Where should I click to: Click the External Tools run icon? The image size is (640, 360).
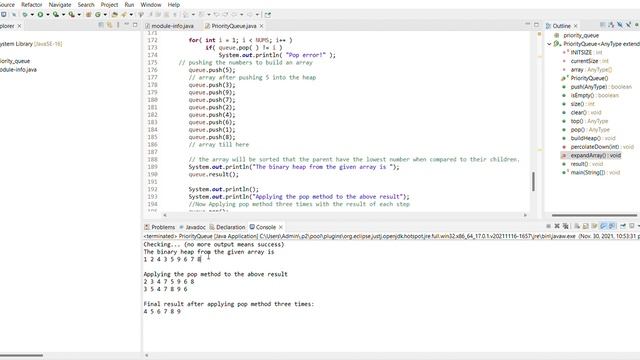tap(71, 15)
